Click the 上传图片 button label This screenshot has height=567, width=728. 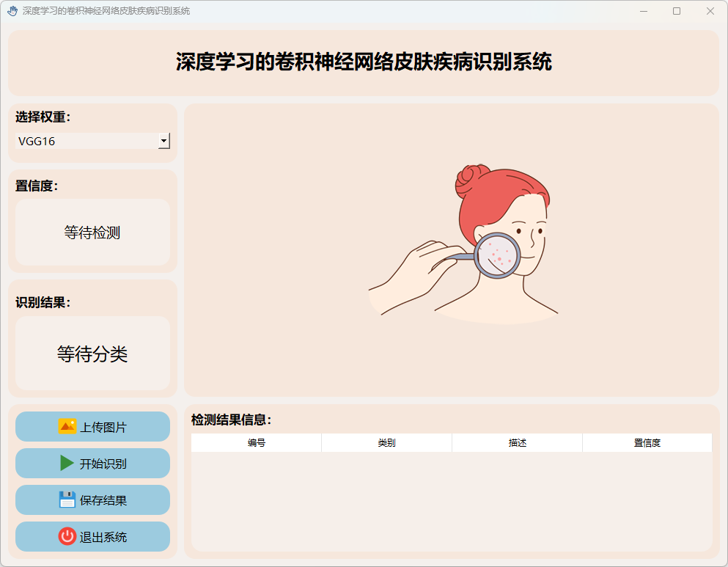[x=103, y=427]
